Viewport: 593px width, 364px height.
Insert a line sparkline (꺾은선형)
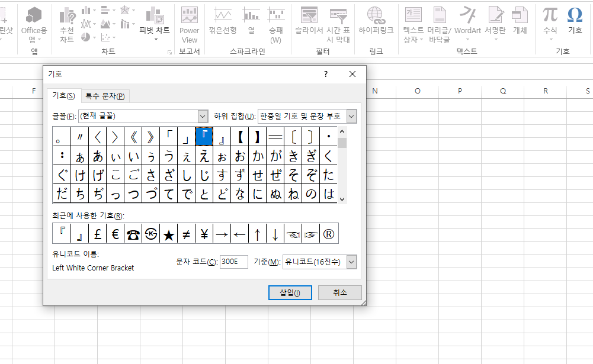click(223, 21)
